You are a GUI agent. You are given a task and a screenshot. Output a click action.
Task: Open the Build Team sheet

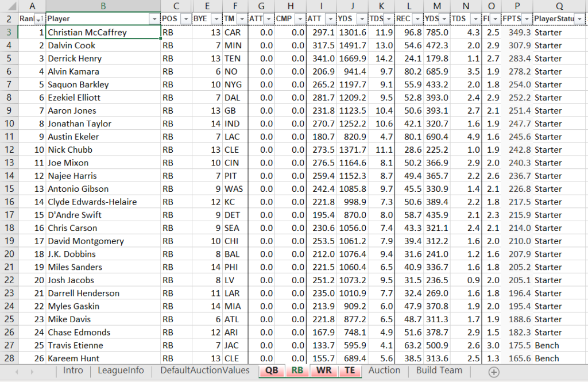[x=439, y=371]
